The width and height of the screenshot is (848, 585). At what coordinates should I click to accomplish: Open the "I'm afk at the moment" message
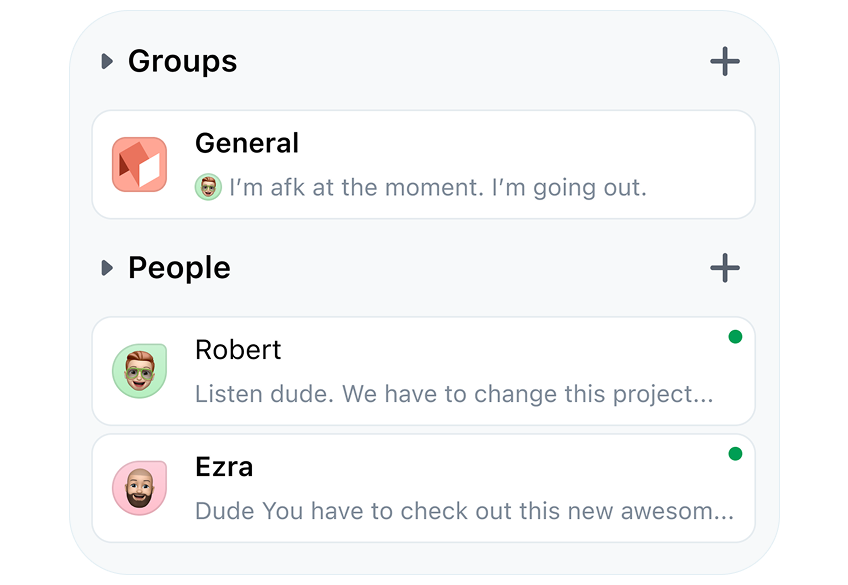click(438, 188)
